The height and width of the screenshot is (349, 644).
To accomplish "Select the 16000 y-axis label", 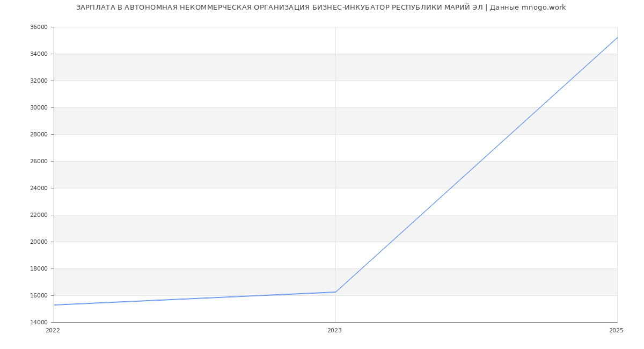I will (39, 296).
